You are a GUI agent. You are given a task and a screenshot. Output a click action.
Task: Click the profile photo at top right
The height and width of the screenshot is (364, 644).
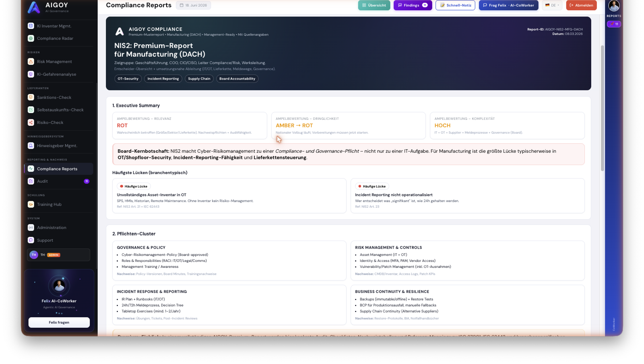(x=614, y=6)
